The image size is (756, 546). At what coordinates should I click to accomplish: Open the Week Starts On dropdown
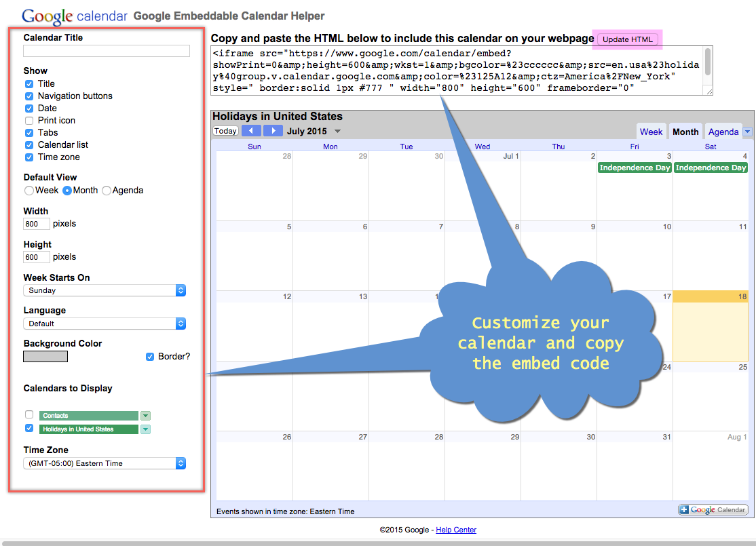105,290
